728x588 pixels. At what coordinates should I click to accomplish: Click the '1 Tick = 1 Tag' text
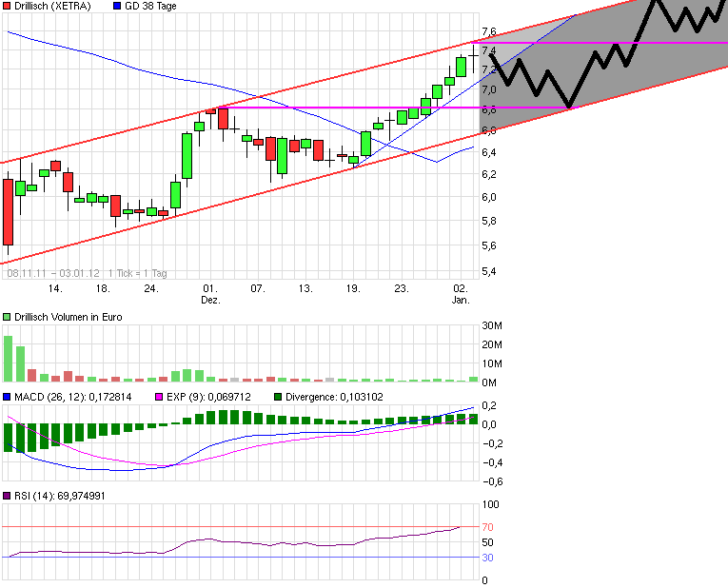click(x=137, y=273)
